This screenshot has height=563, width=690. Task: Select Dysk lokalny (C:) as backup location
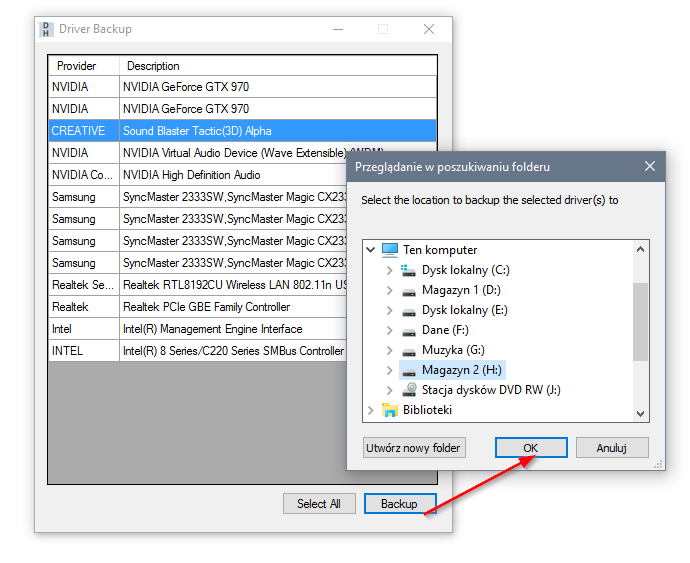point(465,270)
